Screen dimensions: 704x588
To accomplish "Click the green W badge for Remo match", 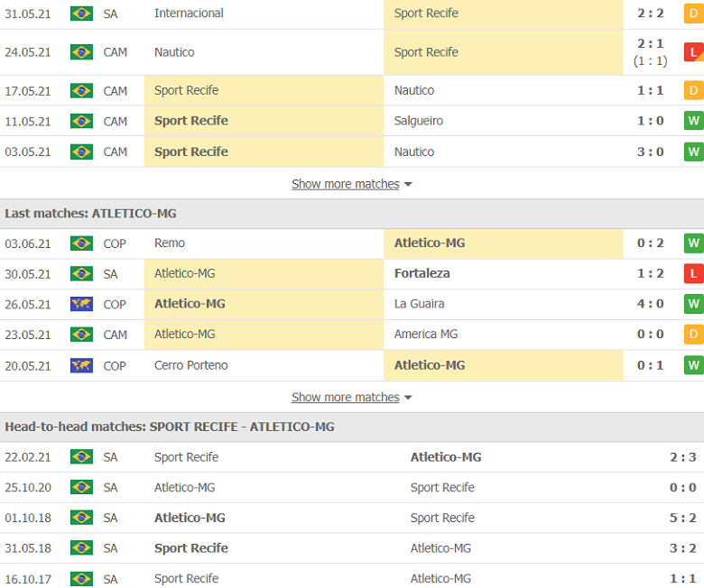I will (693, 243).
